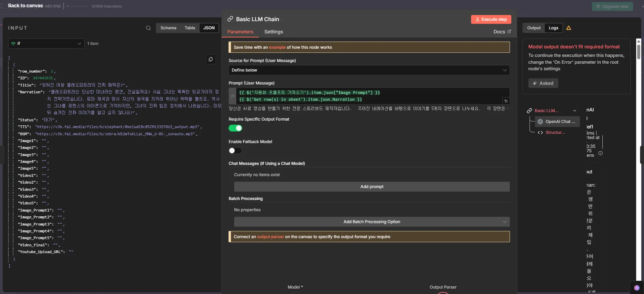Screen dimensions: 644x294
Task: Click the search icon in the INPUT panel
Action: point(148,28)
